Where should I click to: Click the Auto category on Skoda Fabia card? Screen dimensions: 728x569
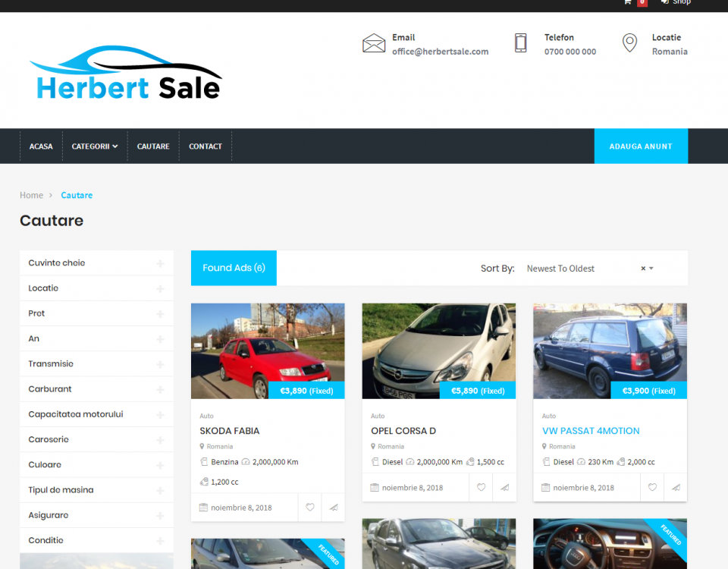pyautogui.click(x=206, y=416)
